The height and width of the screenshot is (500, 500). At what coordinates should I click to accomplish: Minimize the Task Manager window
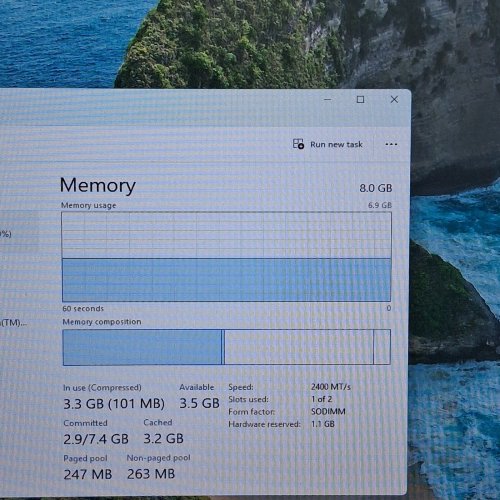point(328,99)
